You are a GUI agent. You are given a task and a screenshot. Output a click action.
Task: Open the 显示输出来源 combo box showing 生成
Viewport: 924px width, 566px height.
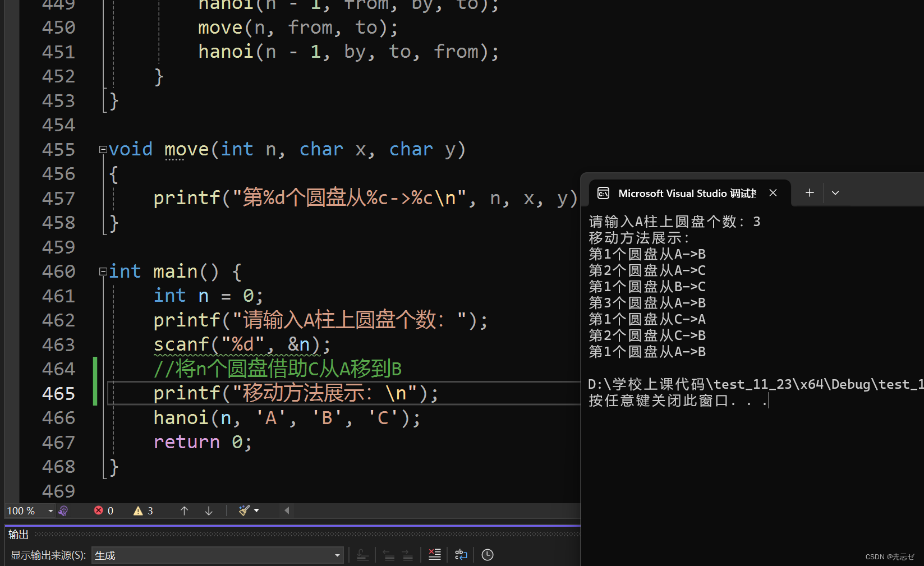coord(217,555)
